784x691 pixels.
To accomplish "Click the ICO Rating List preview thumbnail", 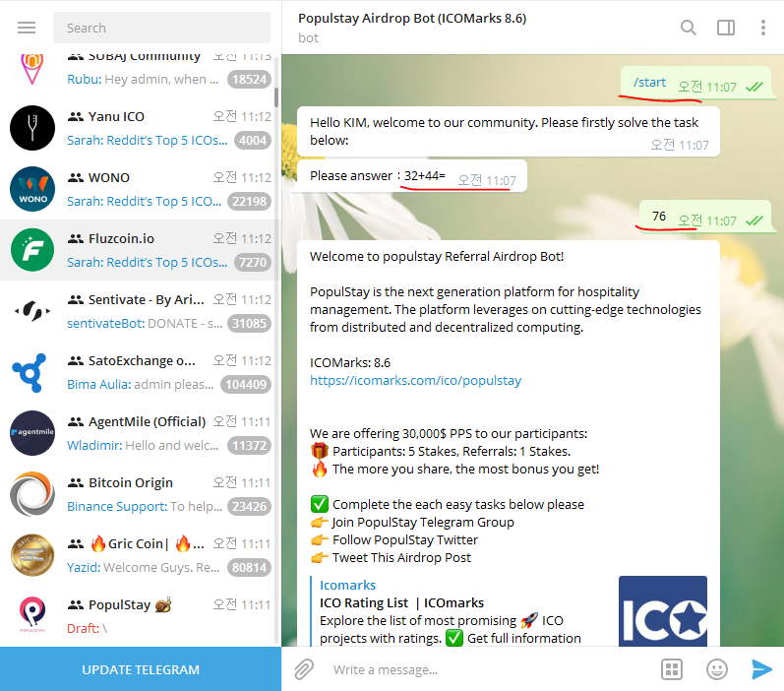I will [x=662, y=611].
